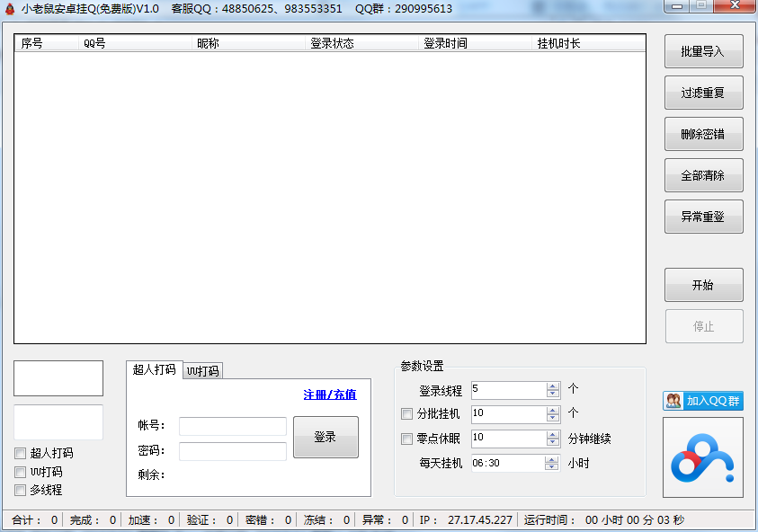Click the Baidu cloud logo image
Screen dimensions: 758x532
703,457
